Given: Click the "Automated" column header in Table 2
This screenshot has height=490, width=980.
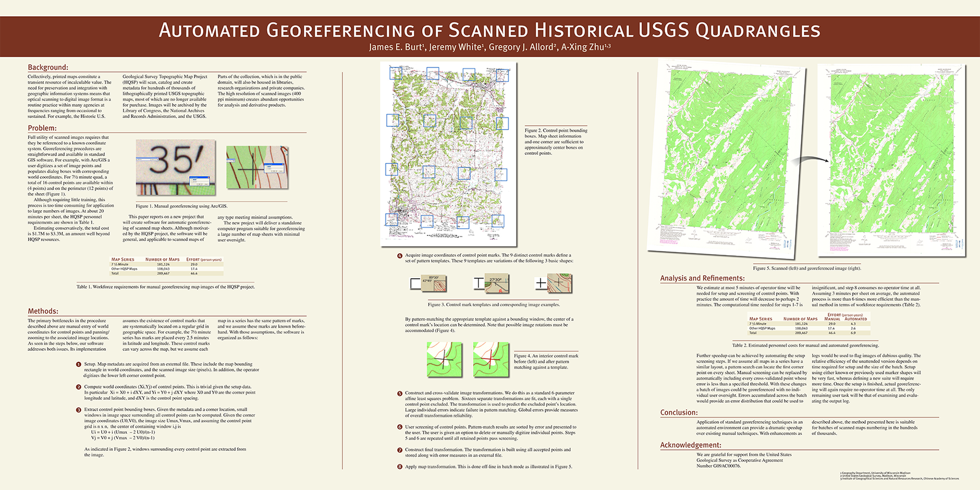Looking at the screenshot, I should pyautogui.click(x=855, y=319).
